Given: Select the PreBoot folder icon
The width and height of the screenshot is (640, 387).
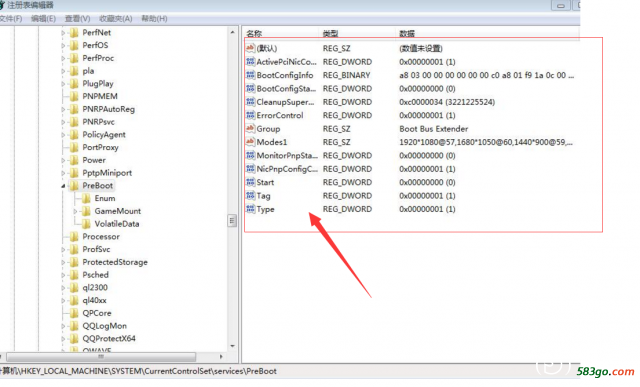Looking at the screenshot, I should (74, 186).
